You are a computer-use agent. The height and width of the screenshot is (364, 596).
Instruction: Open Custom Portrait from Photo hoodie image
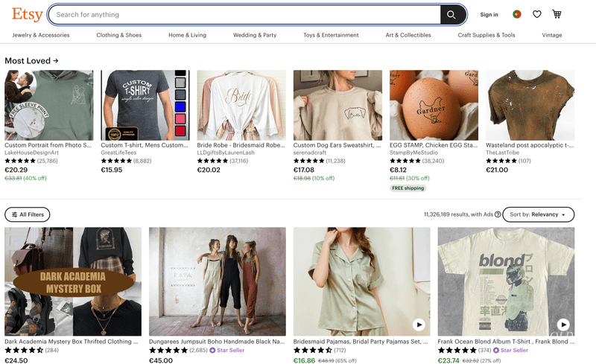point(48,105)
